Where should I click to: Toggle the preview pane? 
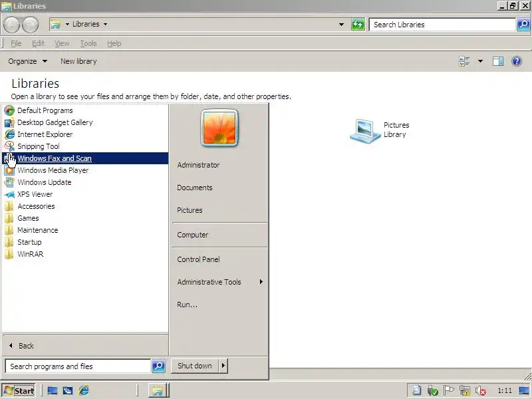pyautogui.click(x=498, y=61)
